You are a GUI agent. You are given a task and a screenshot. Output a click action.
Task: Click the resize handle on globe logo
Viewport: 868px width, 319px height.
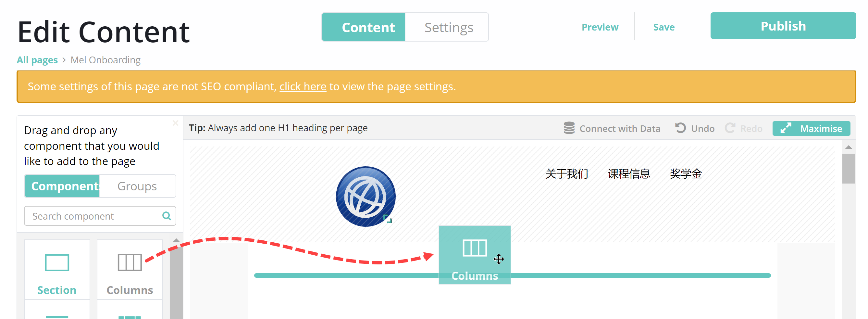388,219
